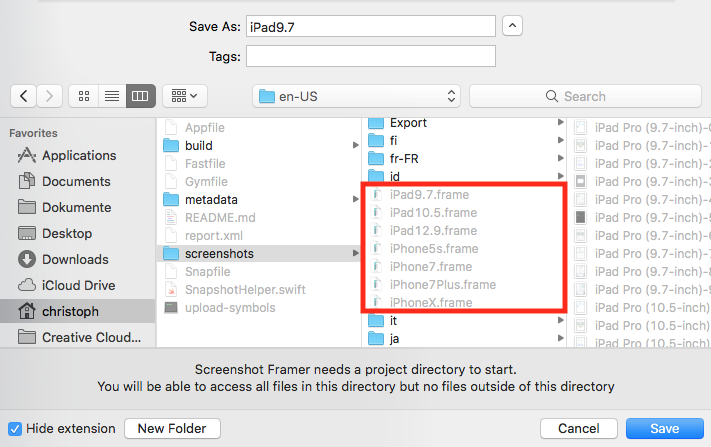Open Downloads in Favorites sidebar

tap(75, 259)
